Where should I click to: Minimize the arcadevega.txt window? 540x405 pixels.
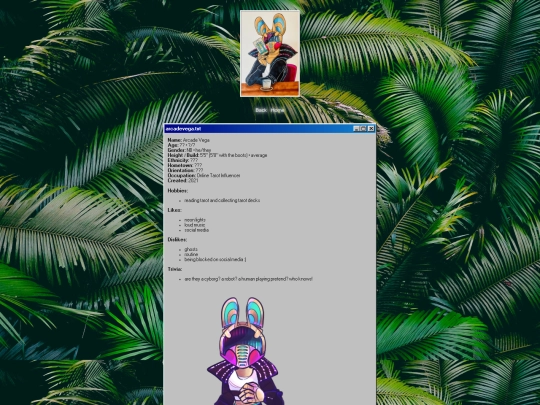(x=356, y=128)
